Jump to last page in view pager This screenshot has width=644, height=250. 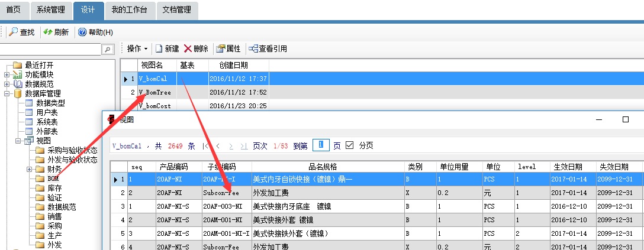pyautogui.click(x=243, y=145)
